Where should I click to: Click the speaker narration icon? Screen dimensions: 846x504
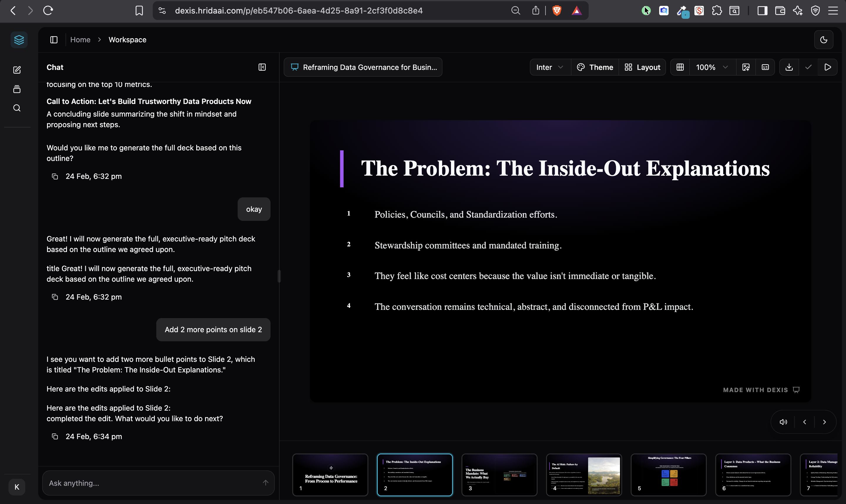tap(783, 422)
